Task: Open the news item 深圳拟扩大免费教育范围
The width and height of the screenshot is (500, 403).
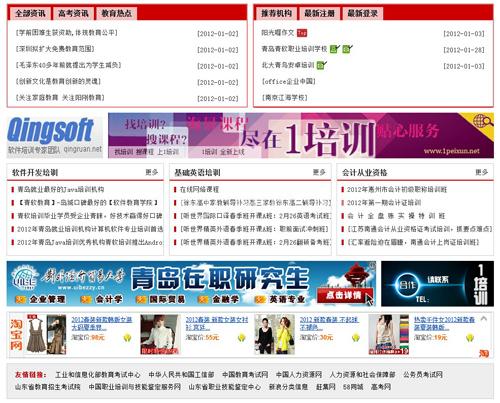Action: [x=55, y=49]
